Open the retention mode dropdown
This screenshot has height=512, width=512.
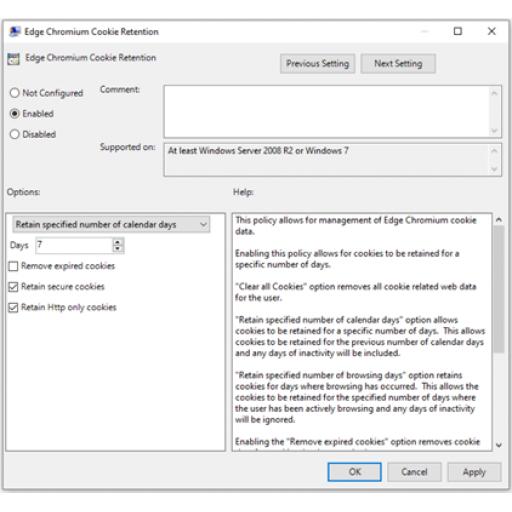[111, 225]
